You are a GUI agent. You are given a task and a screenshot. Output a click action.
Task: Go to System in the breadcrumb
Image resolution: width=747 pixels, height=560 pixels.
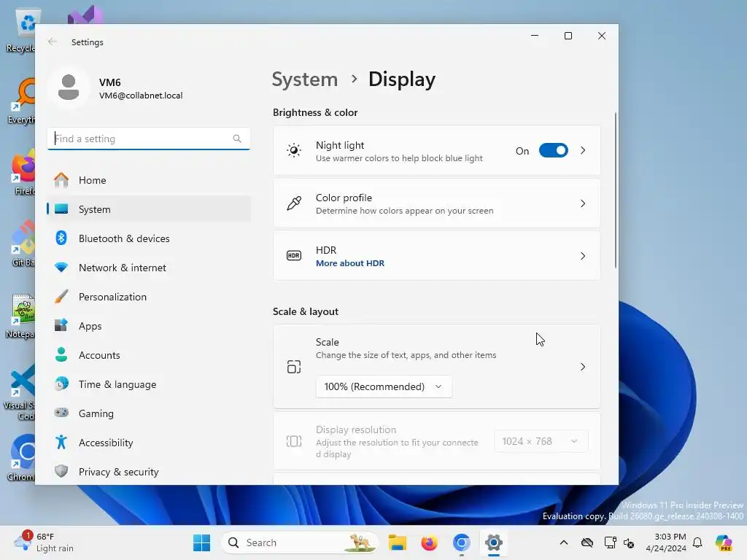305,79
